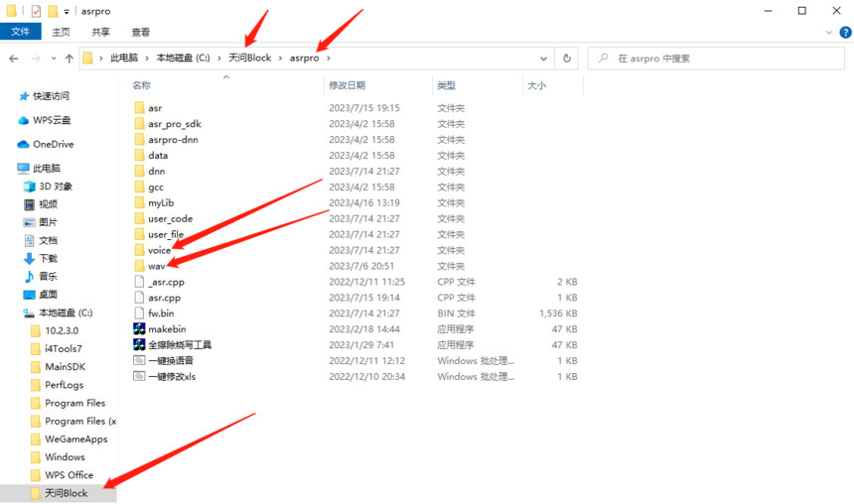Screen dimensions: 854x504
Task: Click 本地磁盘 (C:) in address breadcrumb
Action: click(x=183, y=58)
